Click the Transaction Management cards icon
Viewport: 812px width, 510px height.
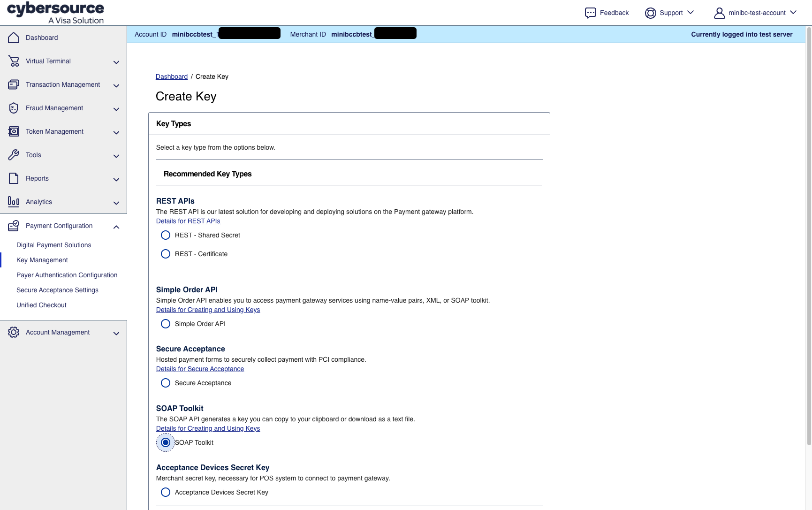click(14, 84)
